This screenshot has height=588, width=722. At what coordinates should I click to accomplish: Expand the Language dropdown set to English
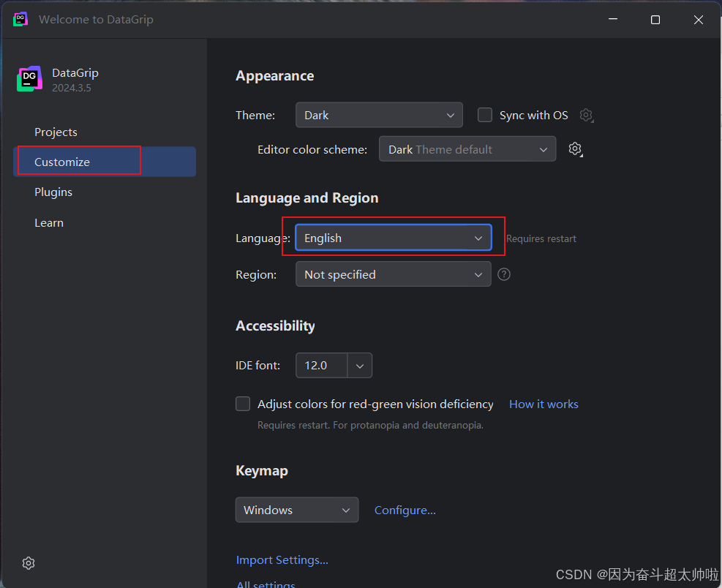tap(394, 238)
